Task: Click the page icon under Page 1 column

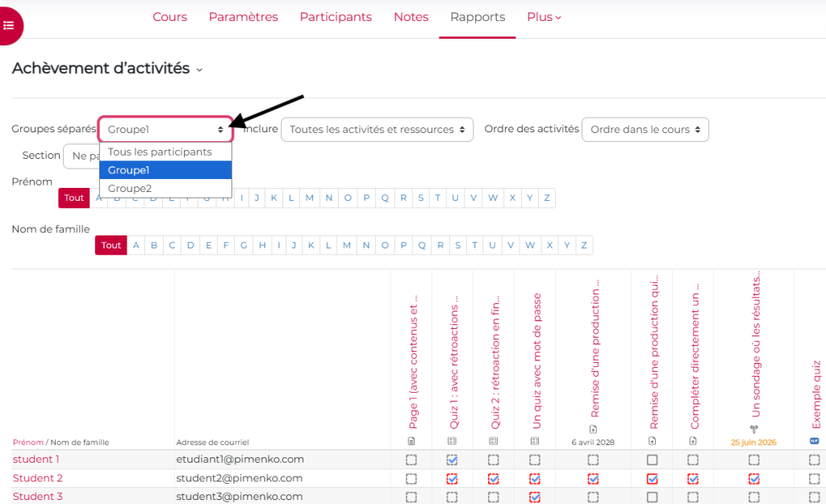Action: pyautogui.click(x=411, y=441)
